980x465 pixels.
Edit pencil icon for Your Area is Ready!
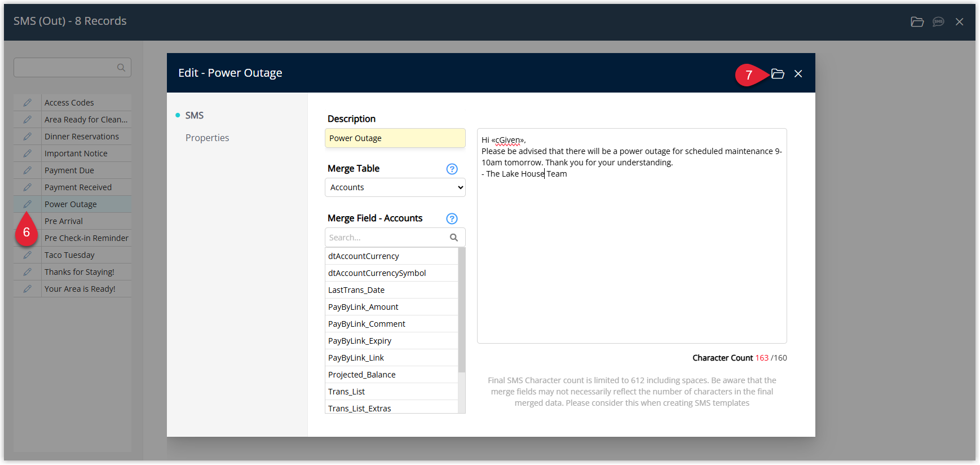(x=27, y=289)
